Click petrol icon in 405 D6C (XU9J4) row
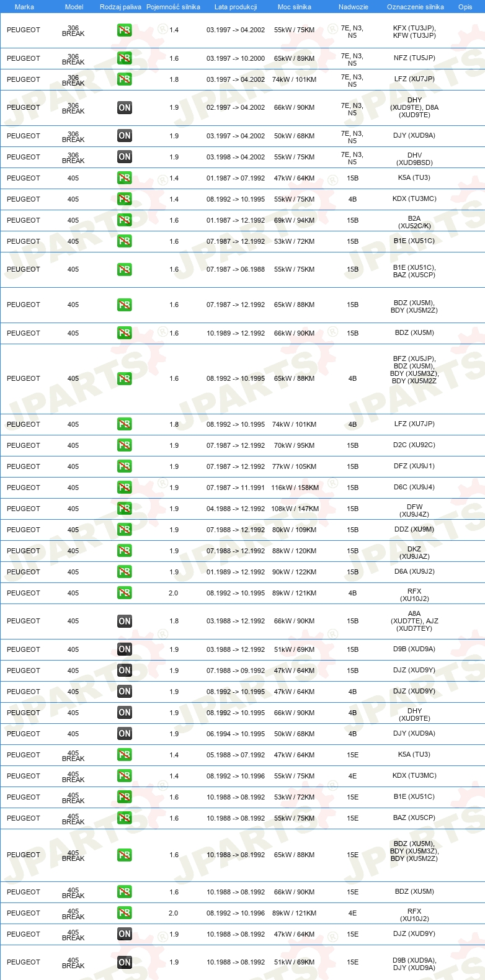Screen dimensions: 485x980 pos(125,488)
